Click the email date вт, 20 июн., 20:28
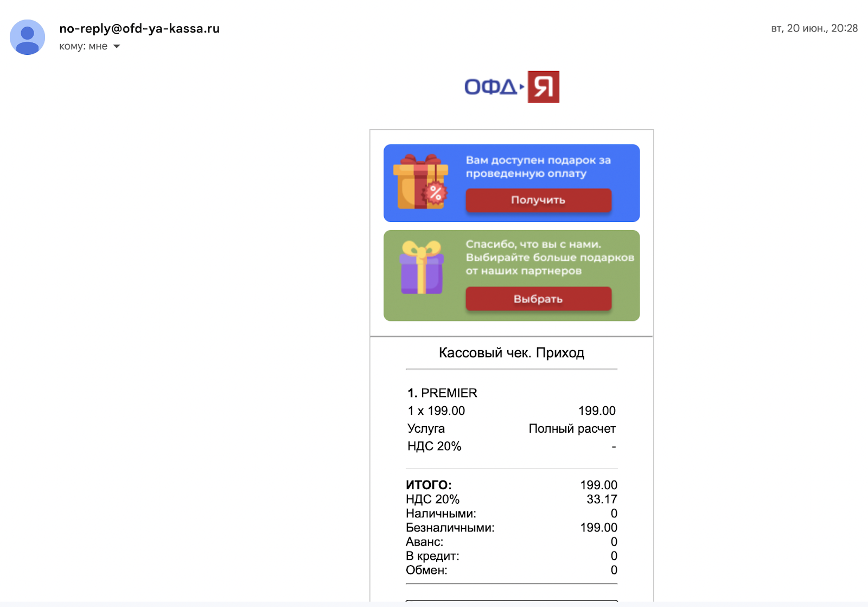 (814, 28)
